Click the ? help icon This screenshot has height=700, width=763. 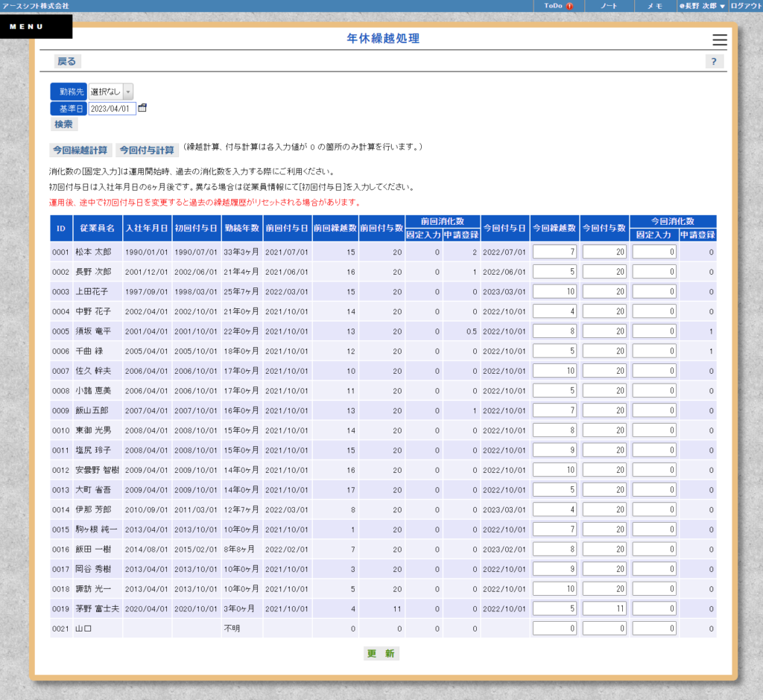[x=715, y=61]
